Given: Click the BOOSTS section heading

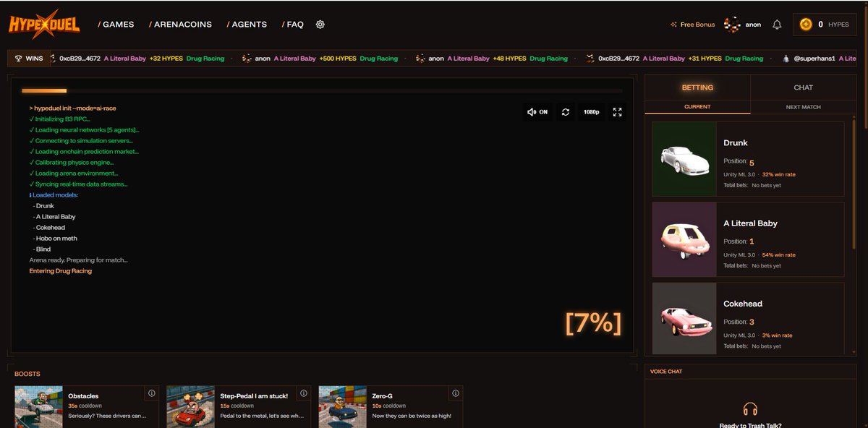Looking at the screenshot, I should coord(27,374).
